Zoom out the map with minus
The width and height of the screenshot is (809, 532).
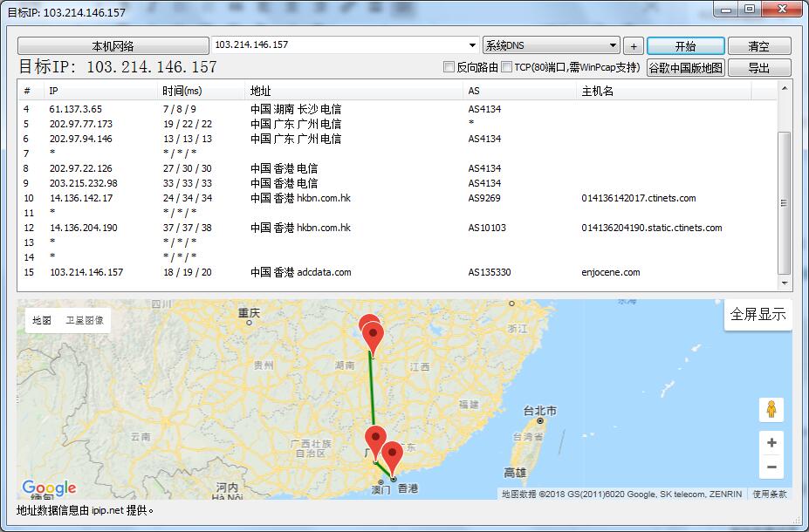point(771,467)
